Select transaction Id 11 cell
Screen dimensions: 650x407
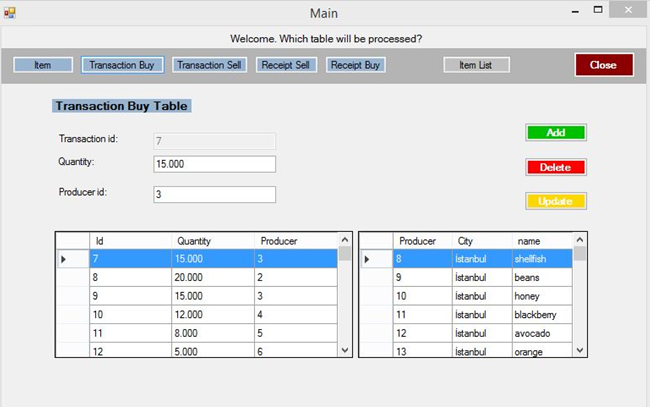[131, 333]
